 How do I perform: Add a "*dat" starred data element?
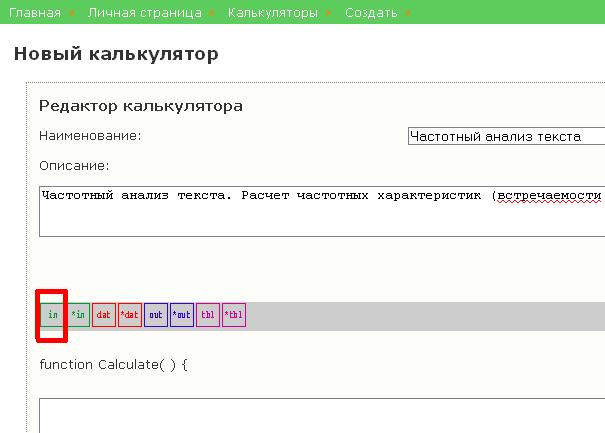pyautogui.click(x=130, y=315)
